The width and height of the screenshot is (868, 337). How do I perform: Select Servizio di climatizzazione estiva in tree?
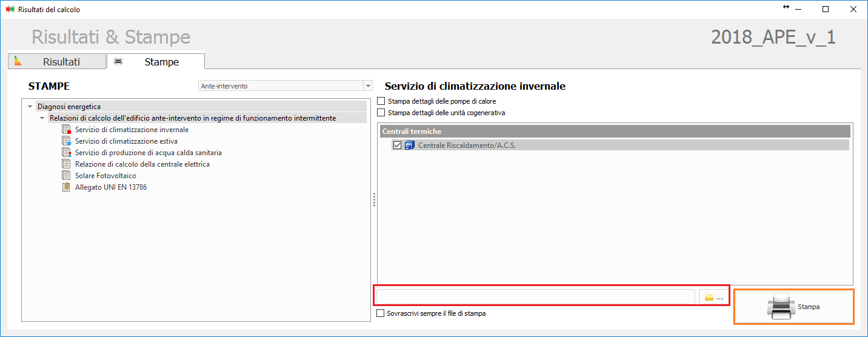coord(126,141)
